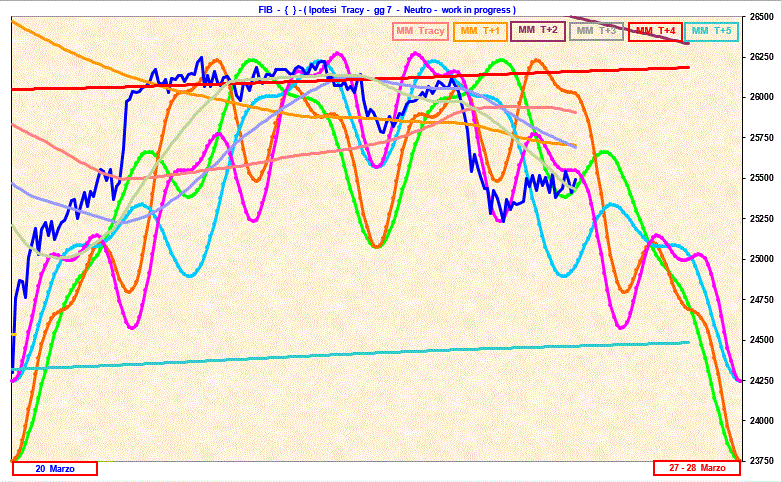The width and height of the screenshot is (781, 482).
Task: Click the 26000 axis value
Action: 761,97
